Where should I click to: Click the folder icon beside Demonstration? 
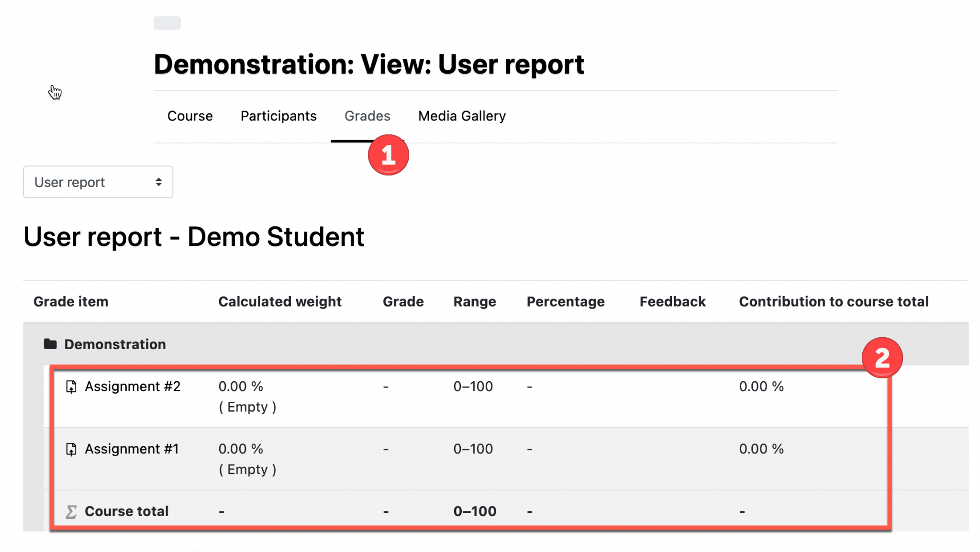50,344
